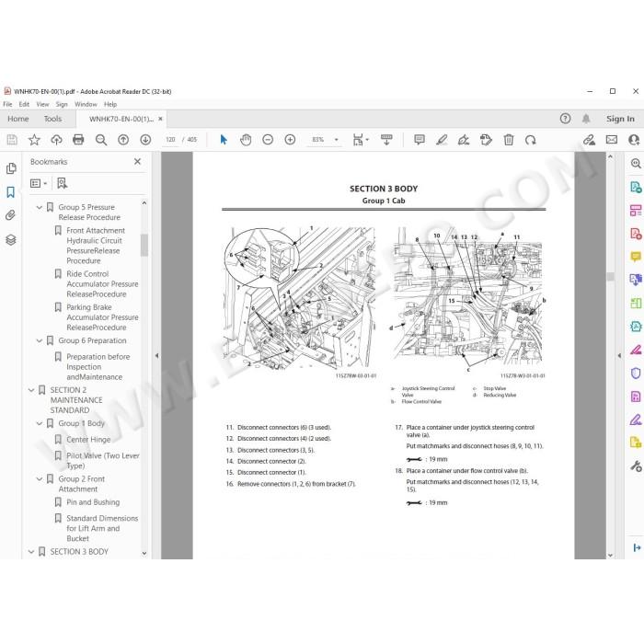This screenshot has width=644, height=644.
Task: Click the Sign In button
Action: tap(620, 119)
